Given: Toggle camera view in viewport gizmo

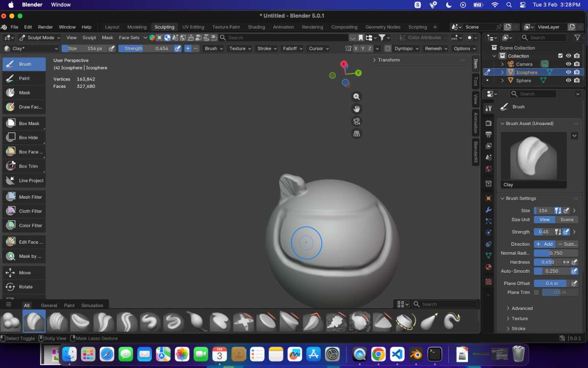Looking at the screenshot, I should click(357, 121).
